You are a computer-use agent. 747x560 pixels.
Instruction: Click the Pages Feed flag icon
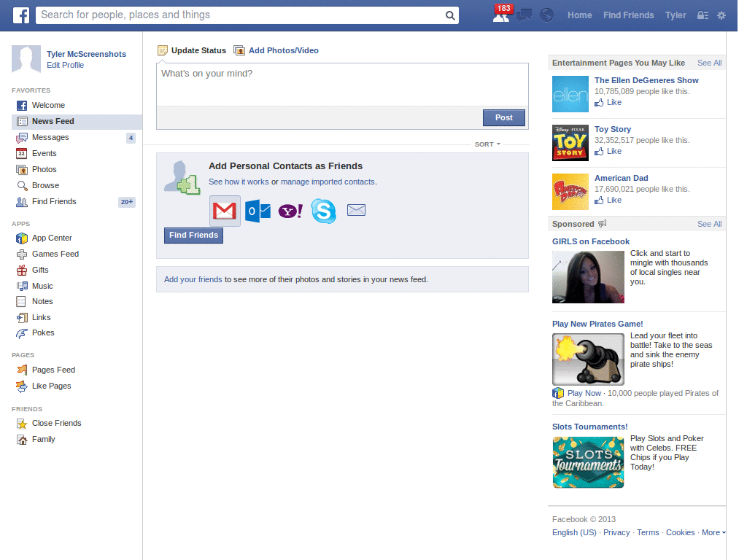(22, 370)
